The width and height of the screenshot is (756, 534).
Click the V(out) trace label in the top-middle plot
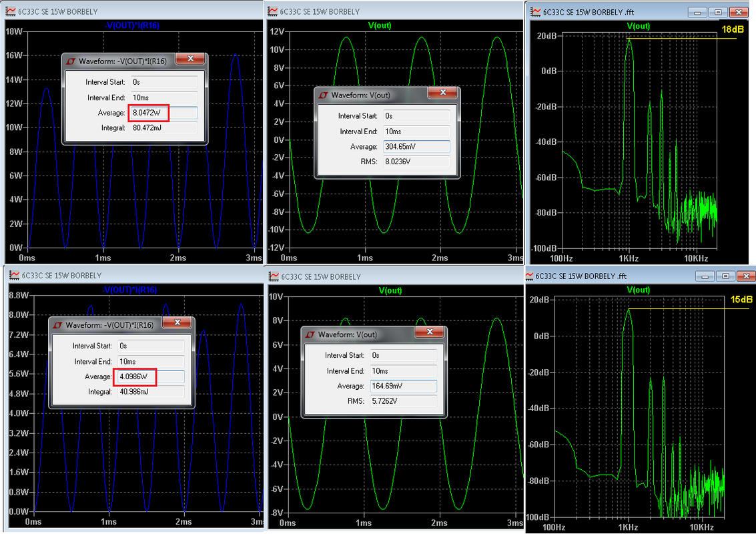[x=380, y=25]
